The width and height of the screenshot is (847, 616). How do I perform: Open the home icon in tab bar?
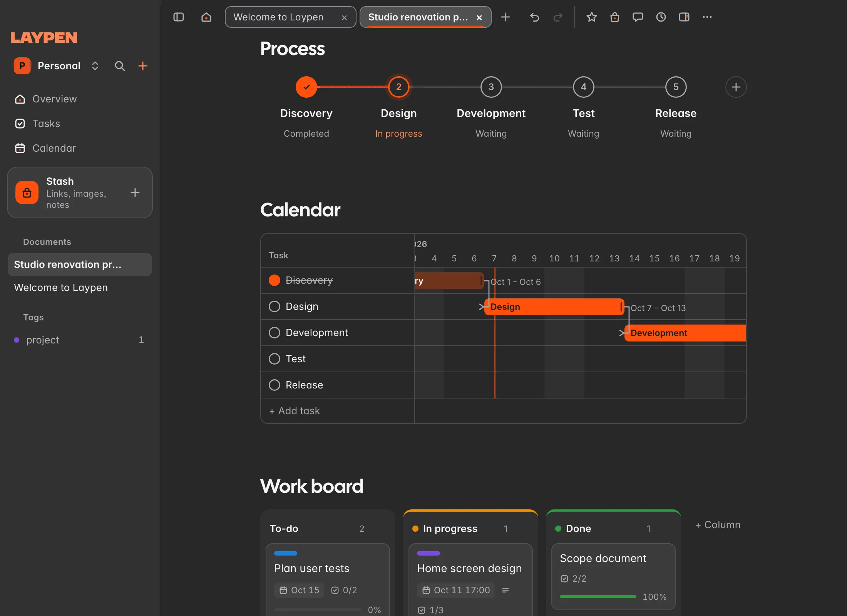(x=206, y=17)
